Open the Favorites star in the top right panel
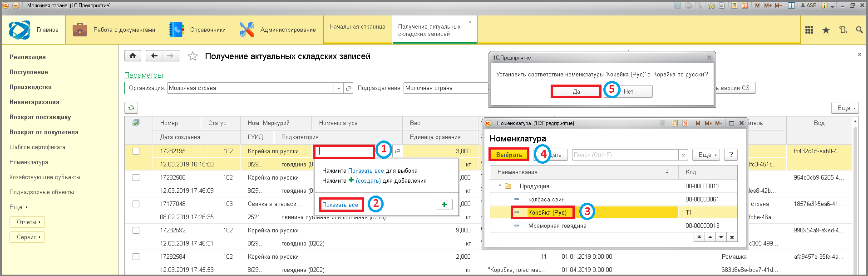Viewport: 868px width, 276px height. pyautogui.click(x=826, y=30)
